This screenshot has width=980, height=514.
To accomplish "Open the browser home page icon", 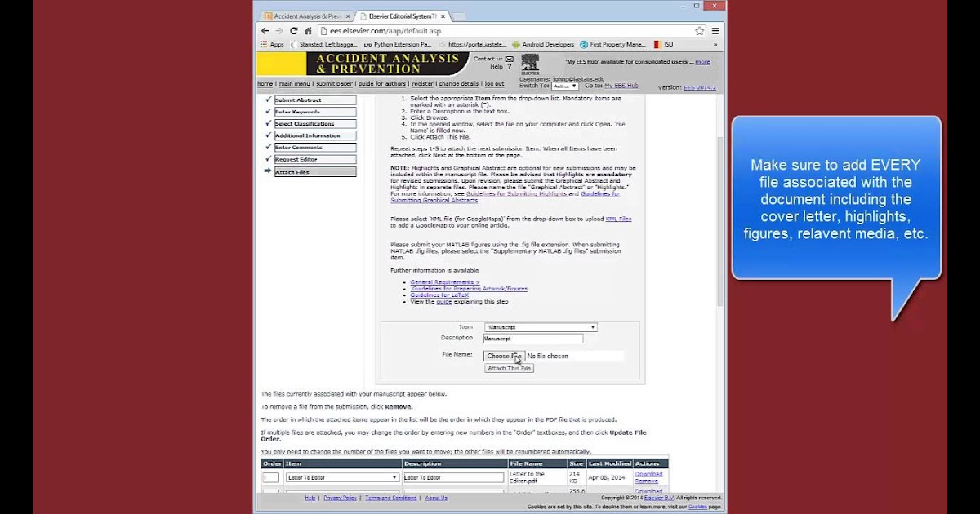I will coord(308,31).
